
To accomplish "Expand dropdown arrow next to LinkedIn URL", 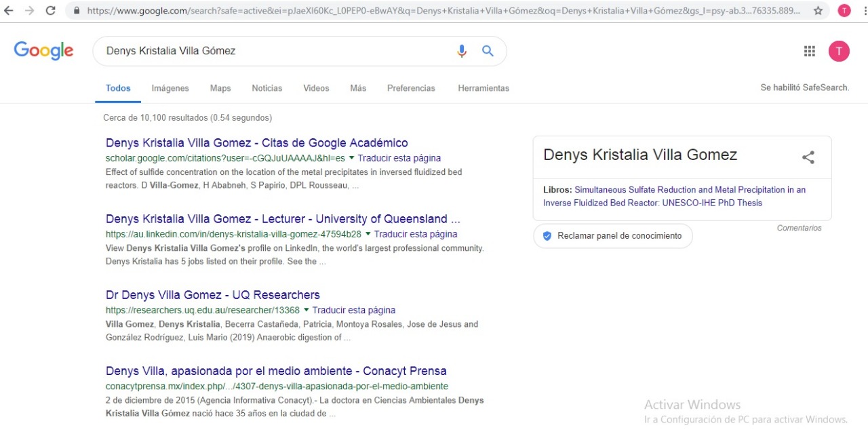I will click(368, 234).
